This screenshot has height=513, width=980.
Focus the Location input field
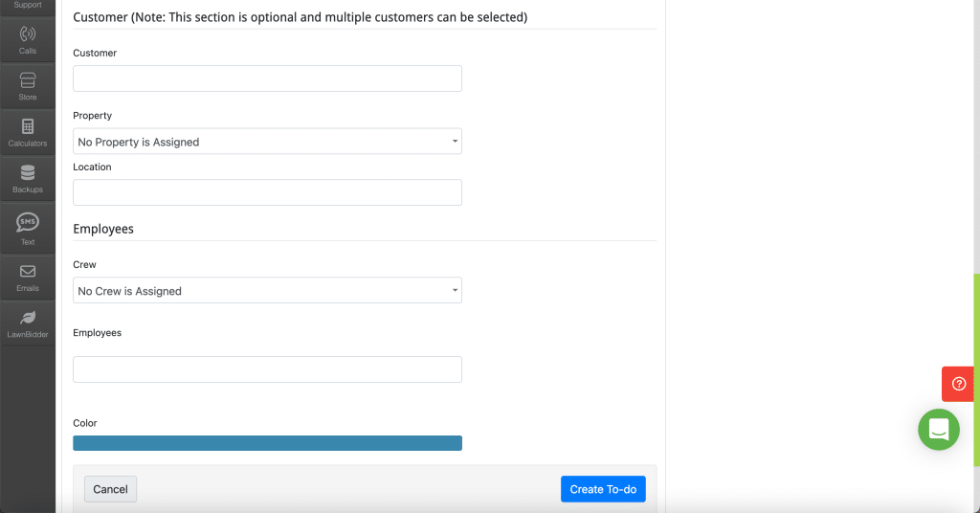267,192
